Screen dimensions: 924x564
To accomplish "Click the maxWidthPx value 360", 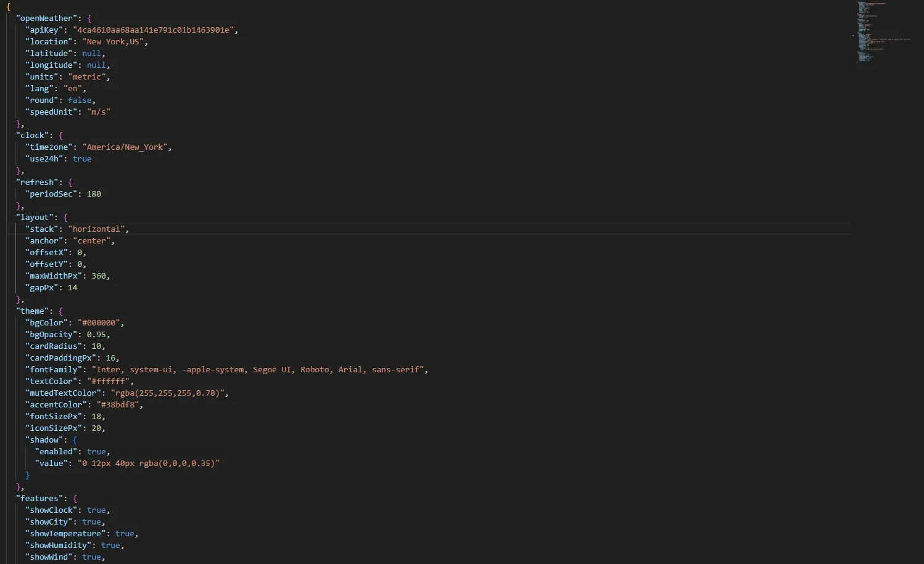I will pos(99,276).
